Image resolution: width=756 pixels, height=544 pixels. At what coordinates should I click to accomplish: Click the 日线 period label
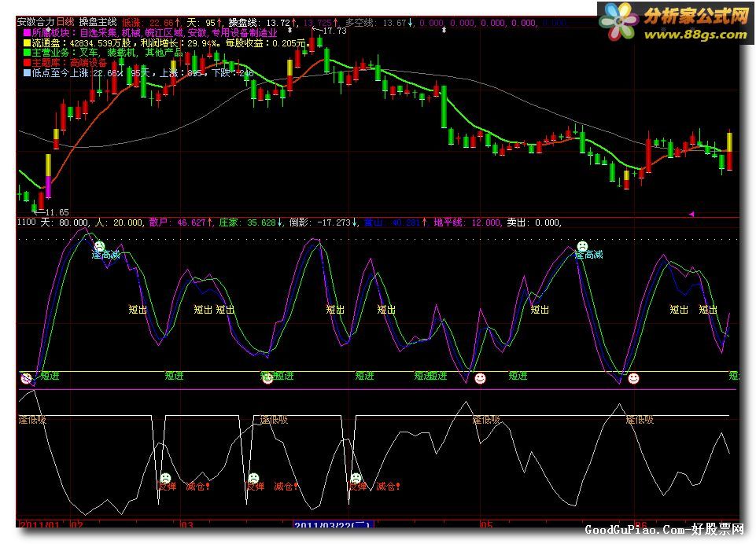coord(65,22)
